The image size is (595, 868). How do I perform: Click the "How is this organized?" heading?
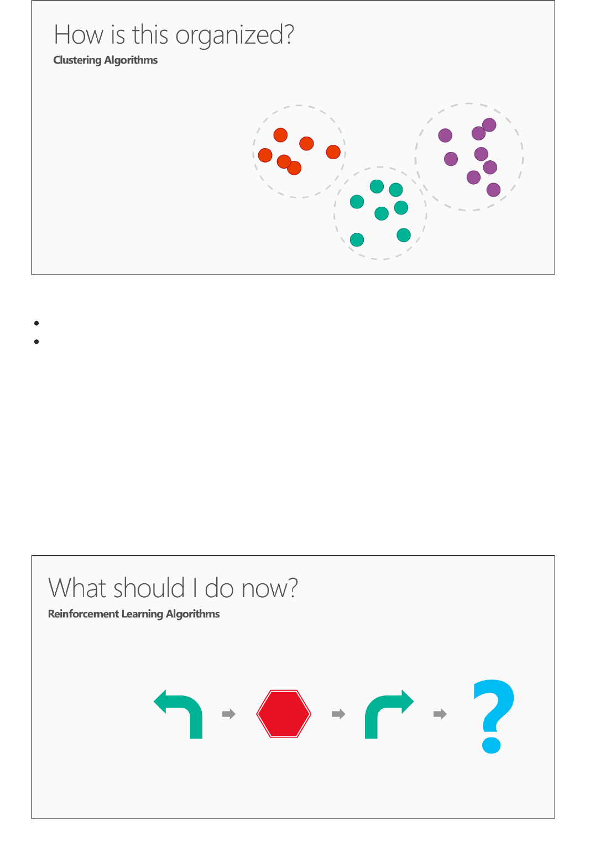point(174,35)
